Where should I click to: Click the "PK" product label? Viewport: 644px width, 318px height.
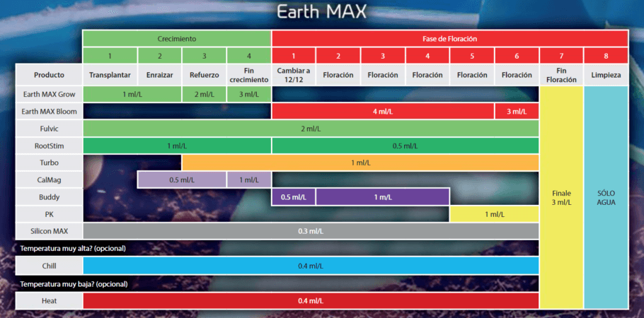pos(50,214)
